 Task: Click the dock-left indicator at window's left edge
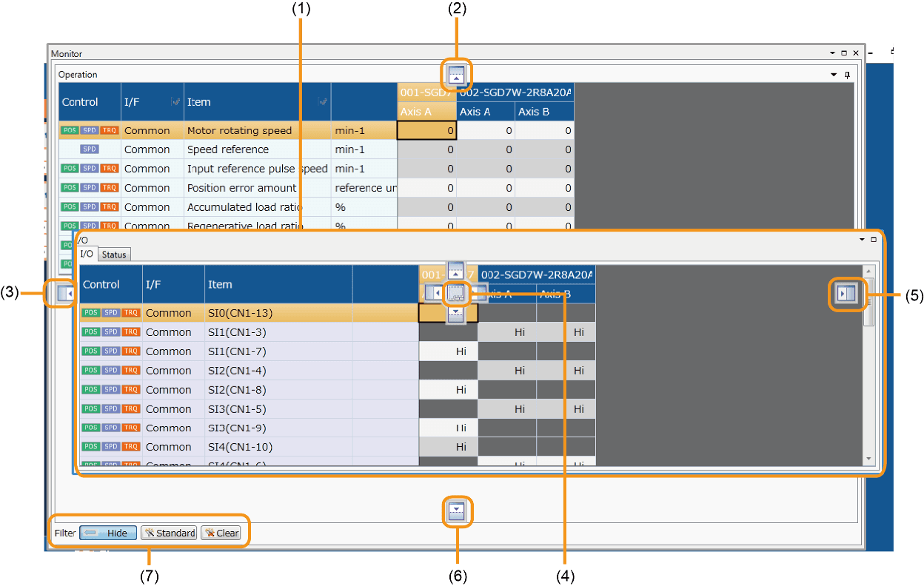point(65,294)
